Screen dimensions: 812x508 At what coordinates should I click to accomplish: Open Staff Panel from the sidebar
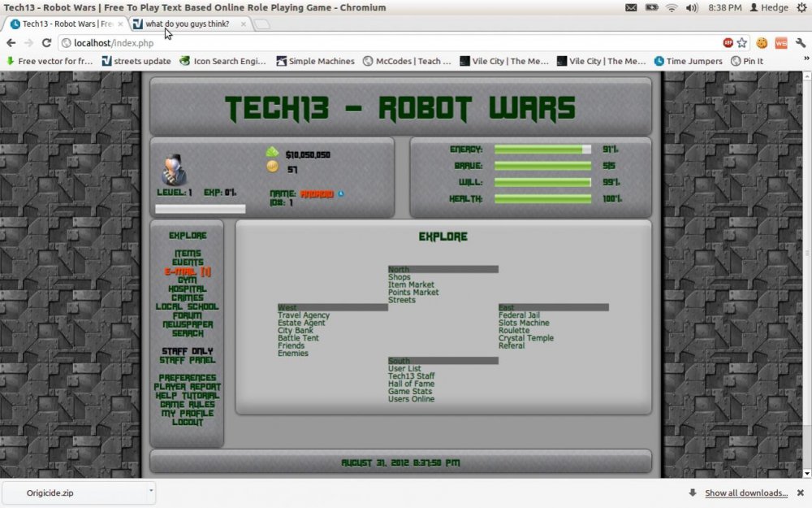point(188,360)
